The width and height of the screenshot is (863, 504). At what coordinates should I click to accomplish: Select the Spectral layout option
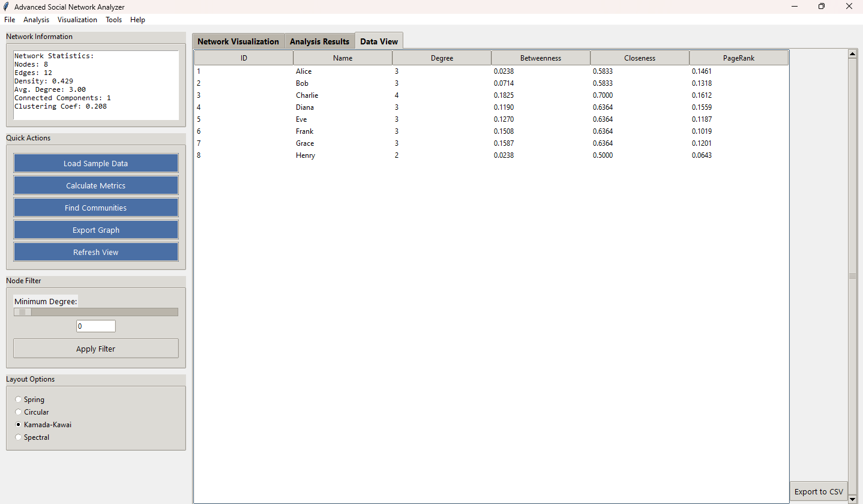click(x=19, y=437)
